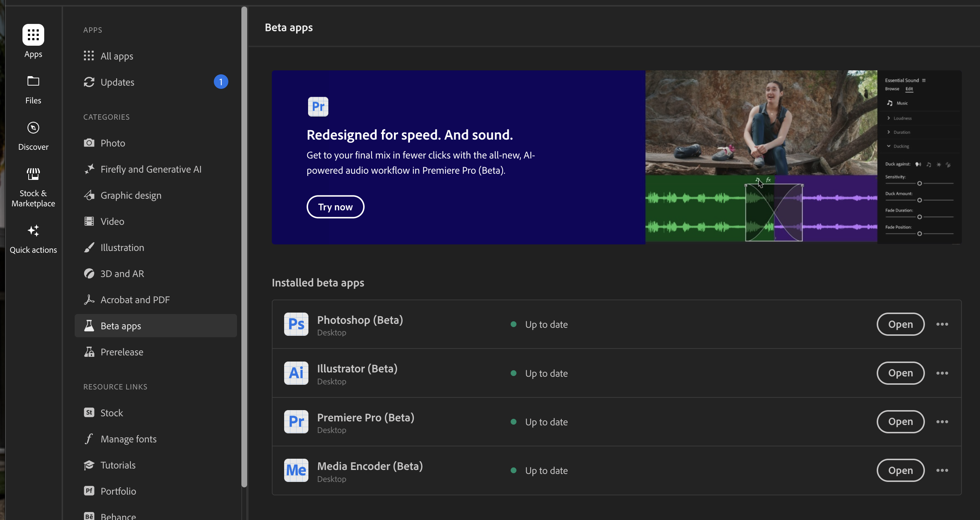The height and width of the screenshot is (520, 980).
Task: Expand Photoshop Beta options menu
Action: coord(942,324)
